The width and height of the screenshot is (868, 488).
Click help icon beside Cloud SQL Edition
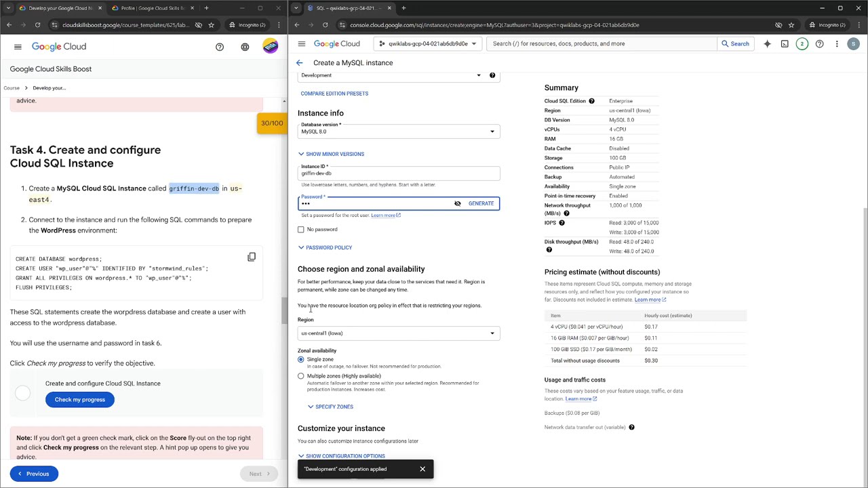point(591,101)
